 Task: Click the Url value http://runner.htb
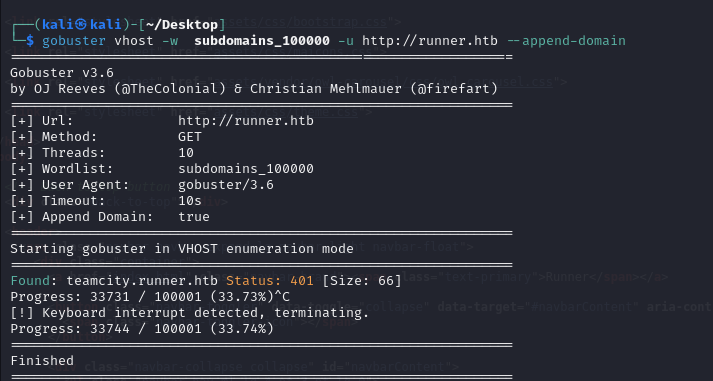[x=246, y=121]
